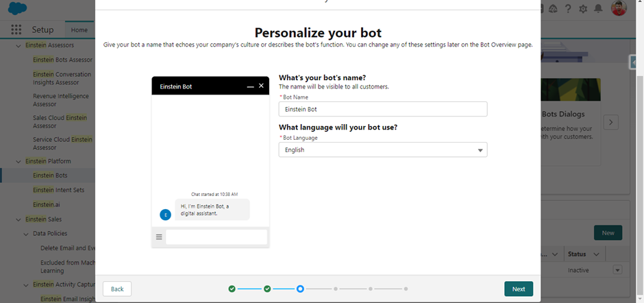The height and width of the screenshot is (303, 644).
Task: Open Revenue Intelligence Assessor
Action: click(x=61, y=100)
